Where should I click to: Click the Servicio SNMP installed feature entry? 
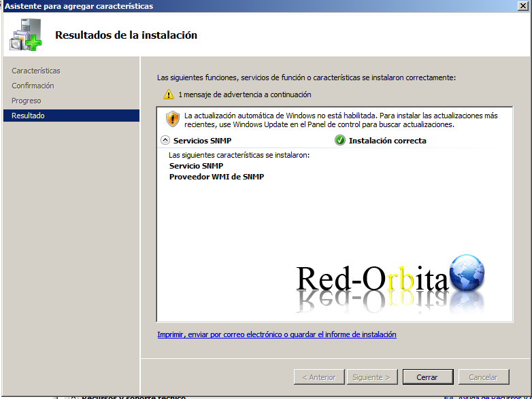[x=196, y=166]
